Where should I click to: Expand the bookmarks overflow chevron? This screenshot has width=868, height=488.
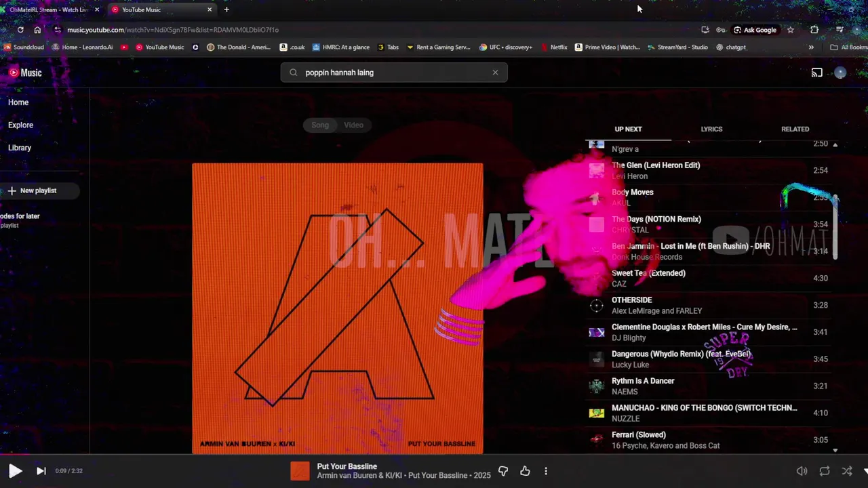pos(811,47)
